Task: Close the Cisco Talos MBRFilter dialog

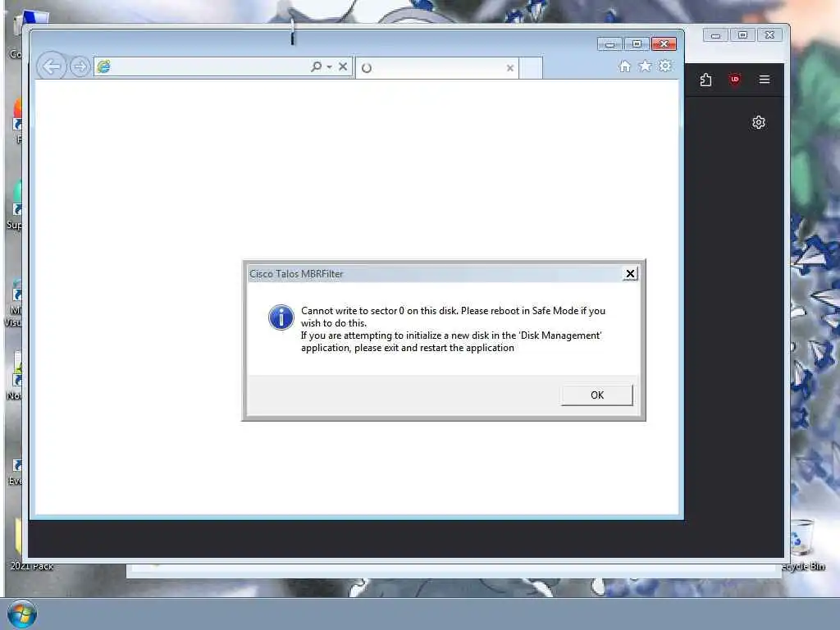Action: pyautogui.click(x=630, y=274)
